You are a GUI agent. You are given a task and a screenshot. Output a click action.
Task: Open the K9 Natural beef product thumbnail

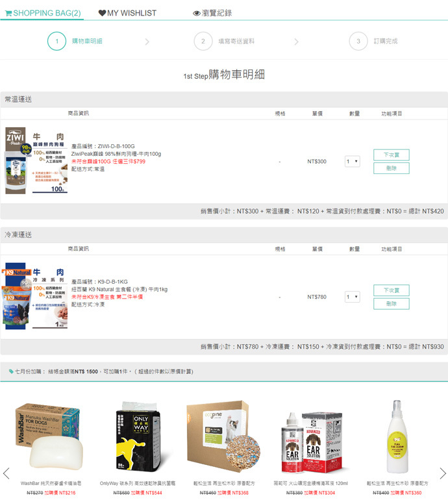click(x=35, y=296)
